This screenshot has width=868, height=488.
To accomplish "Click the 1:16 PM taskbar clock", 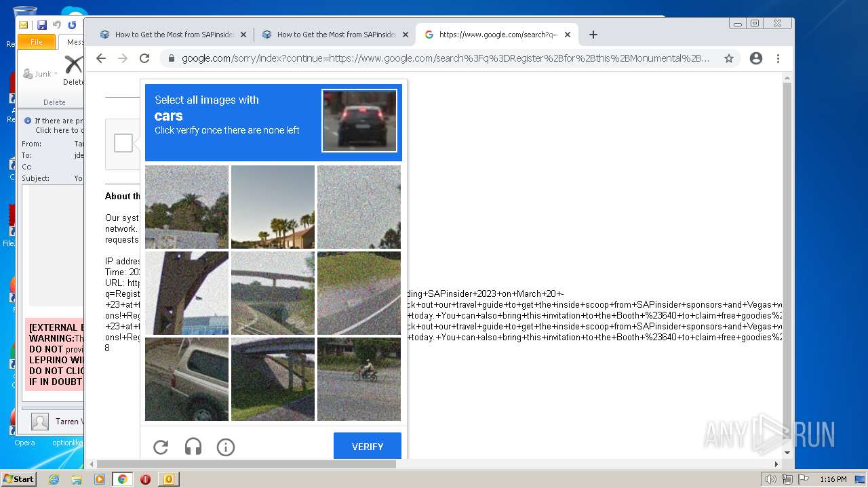I will pos(833,479).
